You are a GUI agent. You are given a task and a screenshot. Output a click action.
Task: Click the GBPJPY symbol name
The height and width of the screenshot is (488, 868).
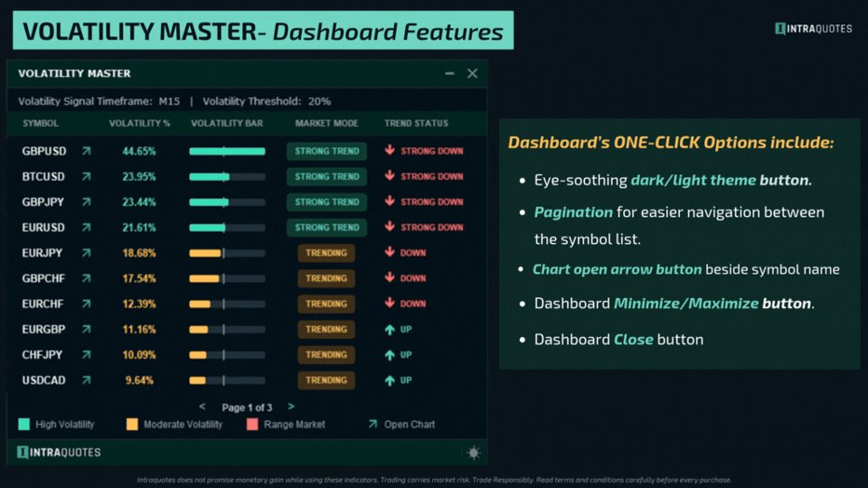(42, 202)
